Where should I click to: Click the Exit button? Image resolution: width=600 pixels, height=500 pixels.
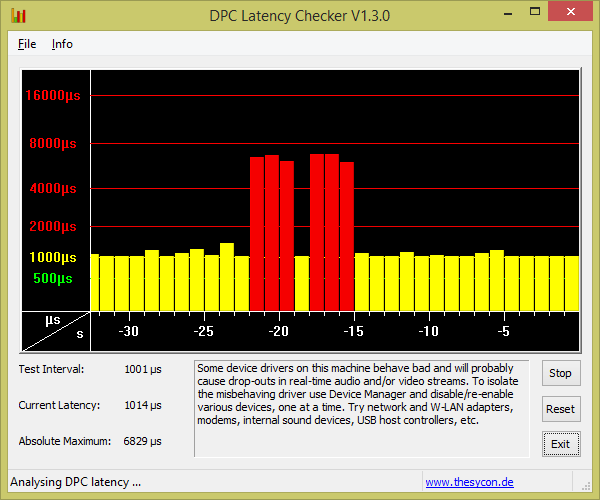point(561,444)
